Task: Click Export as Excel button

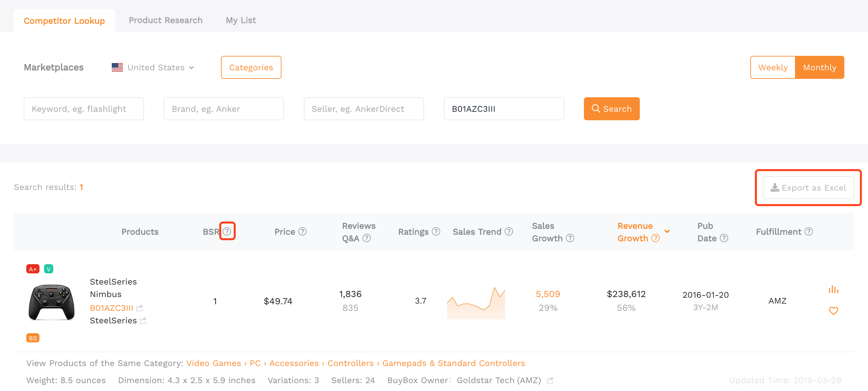Action: point(808,188)
